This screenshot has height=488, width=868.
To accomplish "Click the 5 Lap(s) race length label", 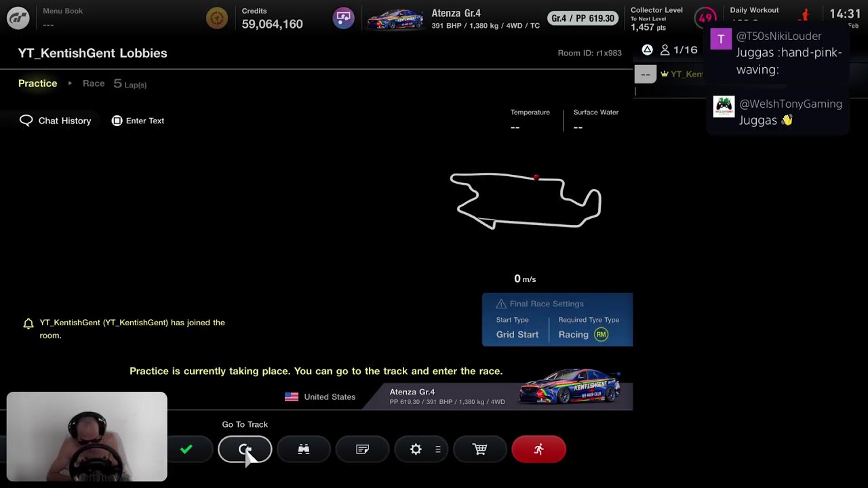I will point(130,83).
